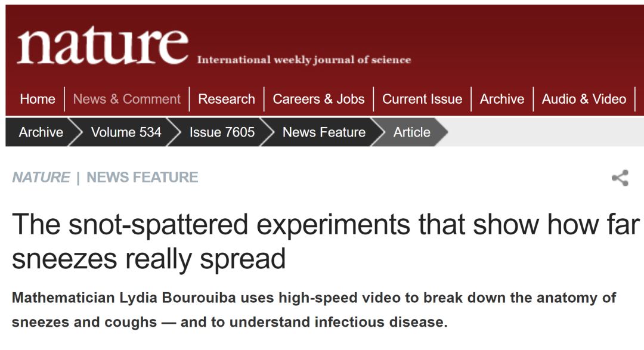This screenshot has height=350, width=644.
Task: Click the NEWS FEATURE category label
Action: (x=143, y=178)
